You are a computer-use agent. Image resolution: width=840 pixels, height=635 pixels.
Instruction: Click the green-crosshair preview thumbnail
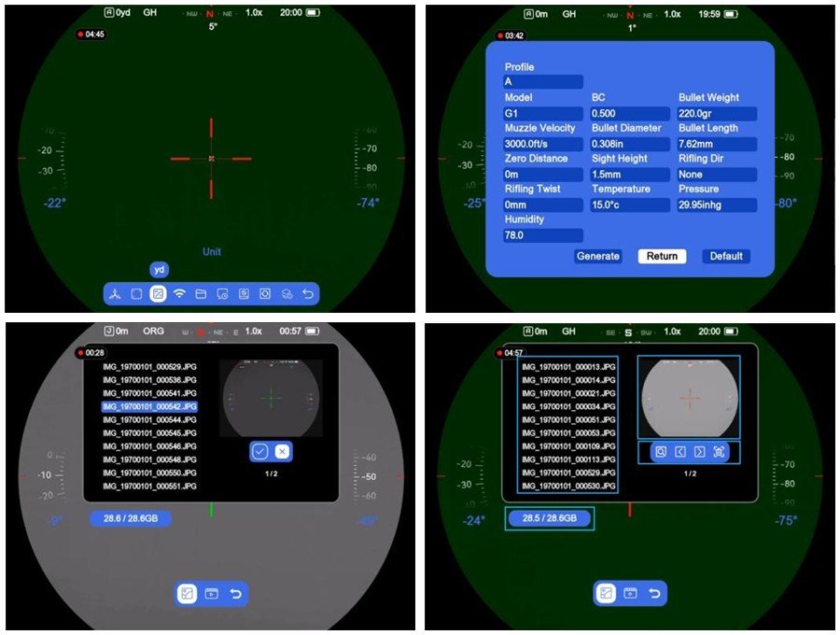pyautogui.click(x=271, y=398)
